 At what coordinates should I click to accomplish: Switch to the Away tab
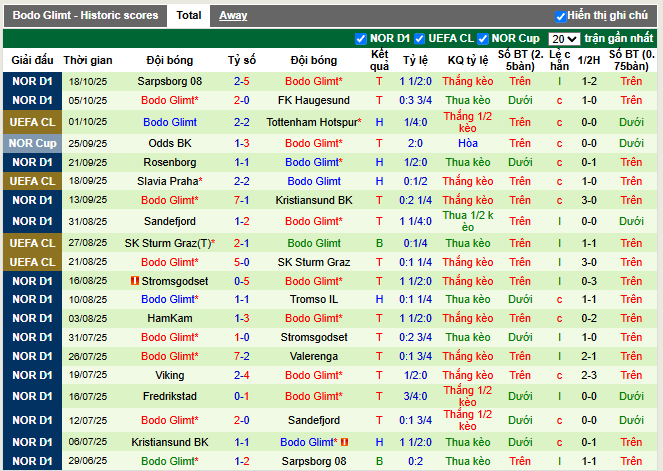coord(233,16)
